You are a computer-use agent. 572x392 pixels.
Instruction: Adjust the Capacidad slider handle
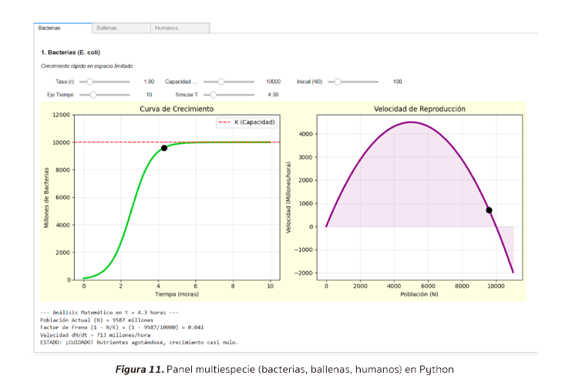coord(221,82)
